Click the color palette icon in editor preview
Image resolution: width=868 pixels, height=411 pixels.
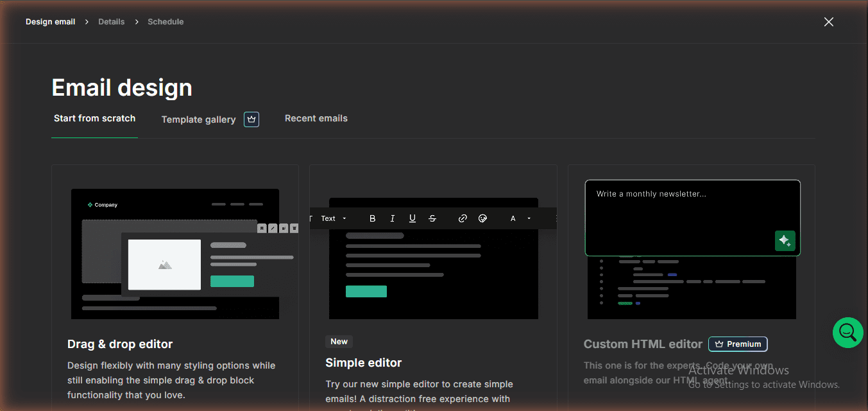[x=483, y=218]
